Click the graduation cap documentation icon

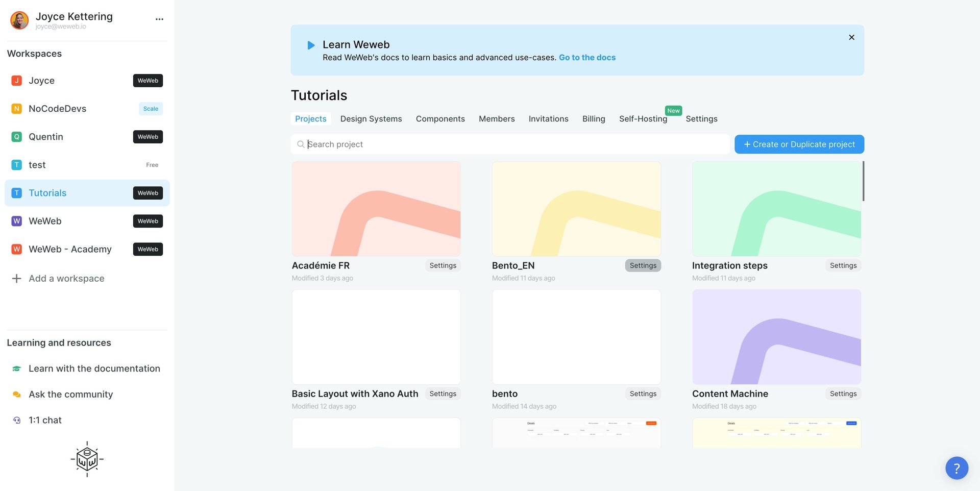point(17,369)
